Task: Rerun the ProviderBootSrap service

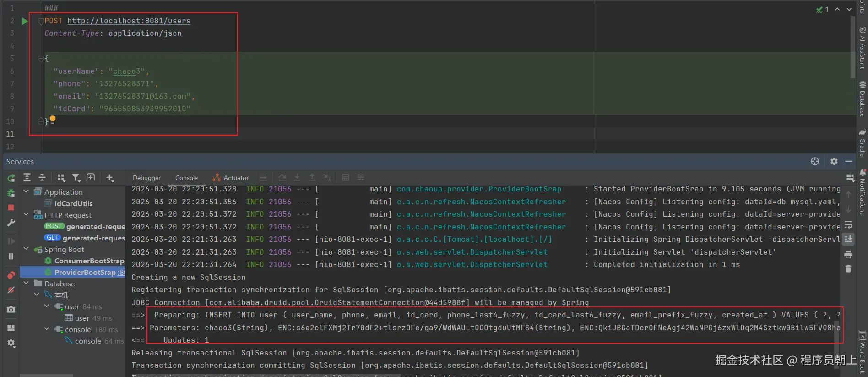Action: [x=11, y=178]
